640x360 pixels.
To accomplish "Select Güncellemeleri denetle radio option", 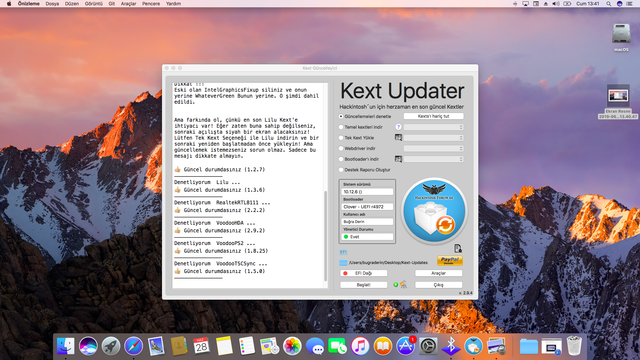I will pos(341,116).
